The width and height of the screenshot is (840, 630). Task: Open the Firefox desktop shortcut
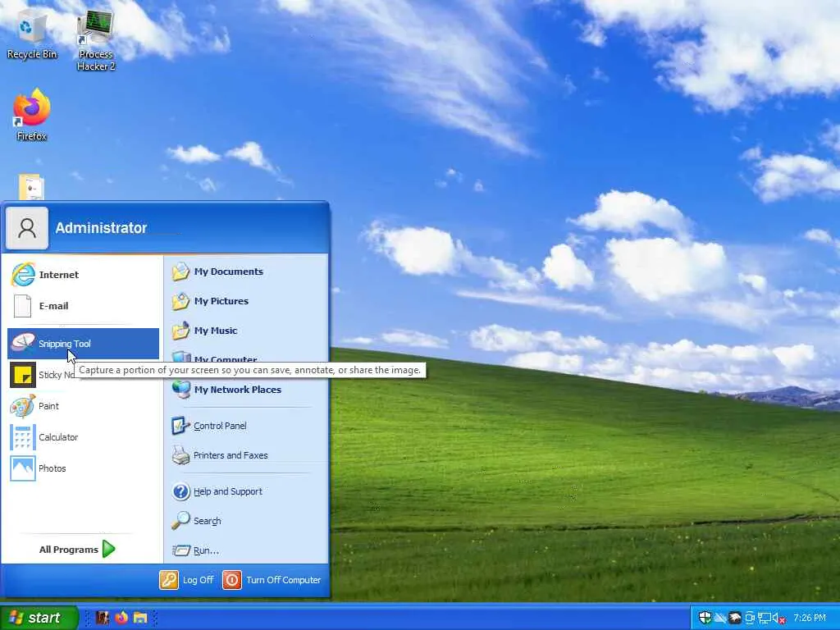pyautogui.click(x=32, y=115)
